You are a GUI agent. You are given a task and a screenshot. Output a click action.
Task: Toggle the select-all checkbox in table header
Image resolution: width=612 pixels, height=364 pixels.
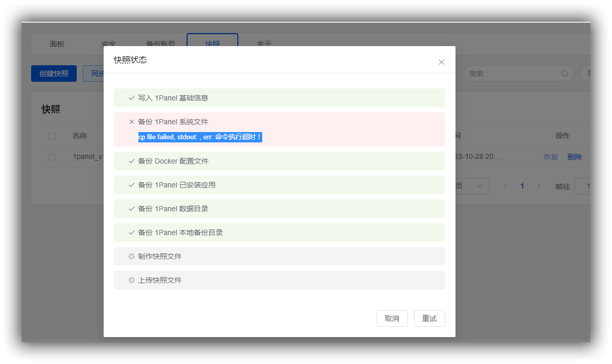(x=52, y=136)
